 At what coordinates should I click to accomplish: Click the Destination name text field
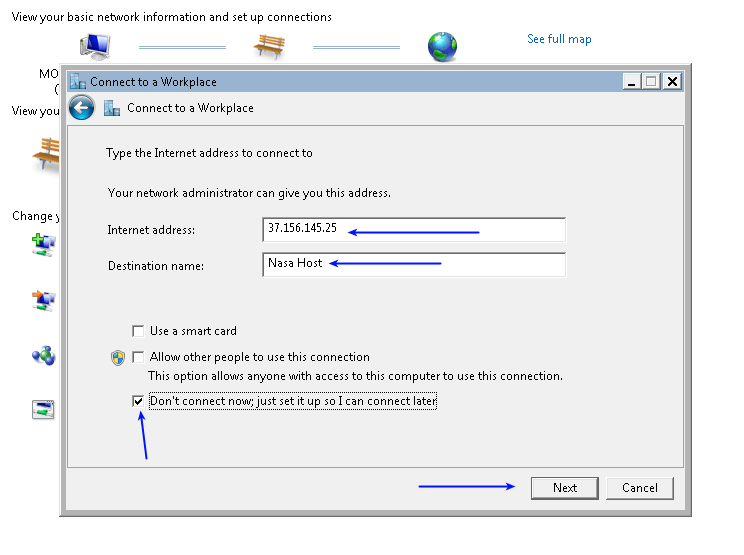point(413,264)
